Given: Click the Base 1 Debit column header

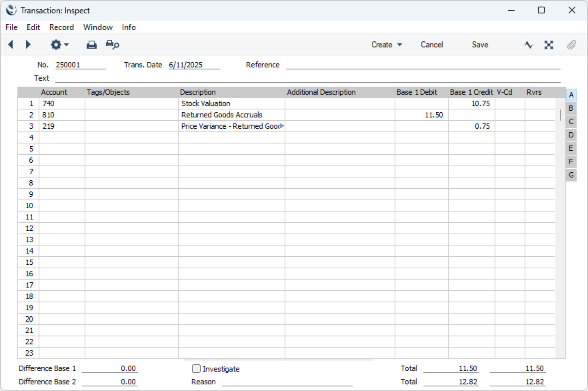Looking at the screenshot, I should 417,92.
